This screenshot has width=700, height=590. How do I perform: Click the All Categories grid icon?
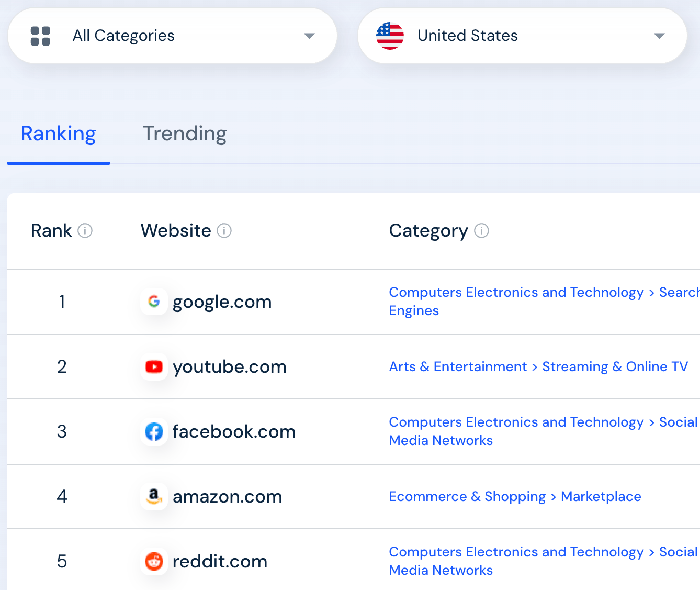(x=40, y=36)
